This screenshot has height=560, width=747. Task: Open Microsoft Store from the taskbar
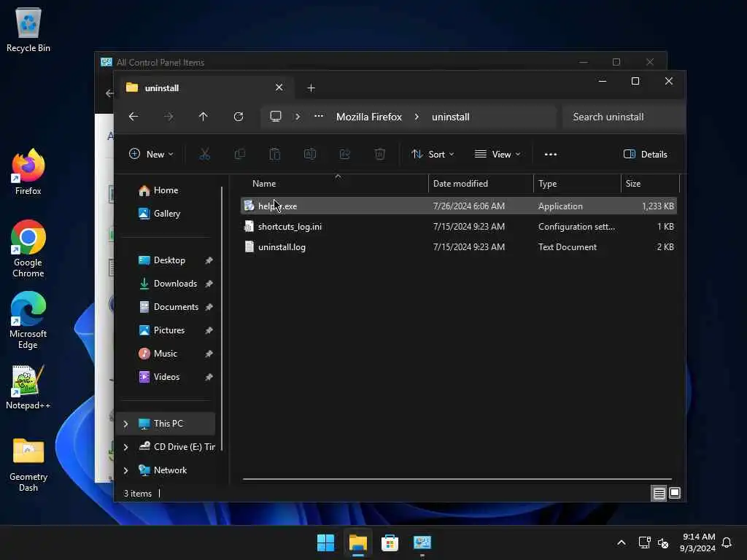(390, 542)
